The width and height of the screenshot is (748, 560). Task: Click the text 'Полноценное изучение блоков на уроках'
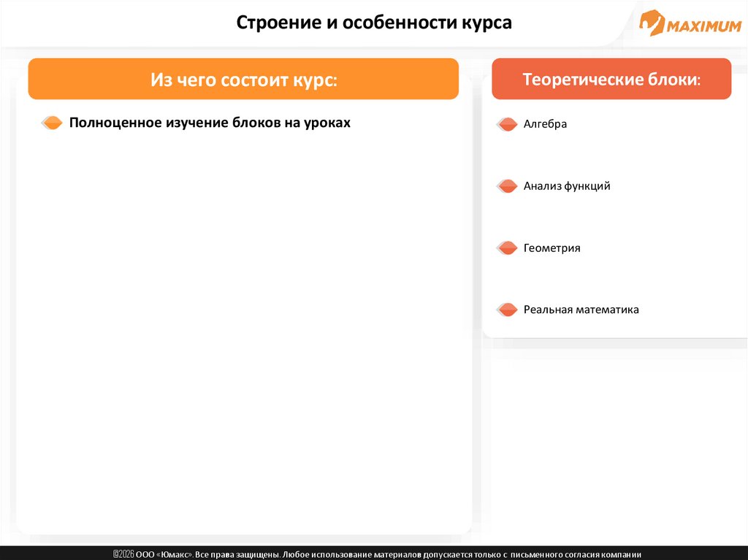click(x=210, y=123)
